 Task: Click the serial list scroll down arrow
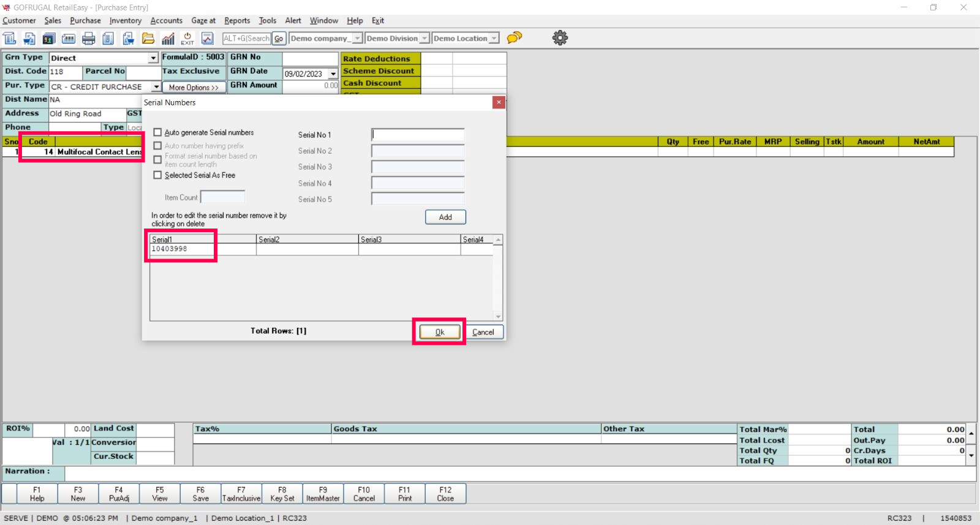click(498, 316)
